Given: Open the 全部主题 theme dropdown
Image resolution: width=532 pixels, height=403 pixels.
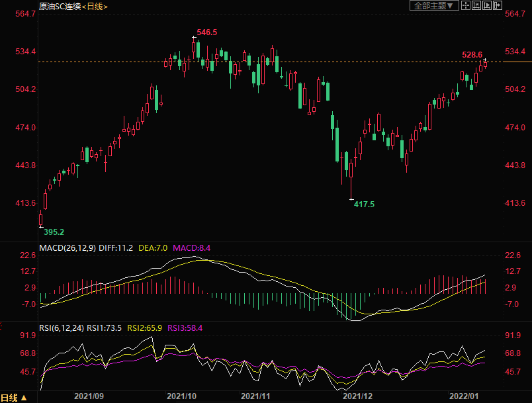Looking at the screenshot, I should click(434, 6).
